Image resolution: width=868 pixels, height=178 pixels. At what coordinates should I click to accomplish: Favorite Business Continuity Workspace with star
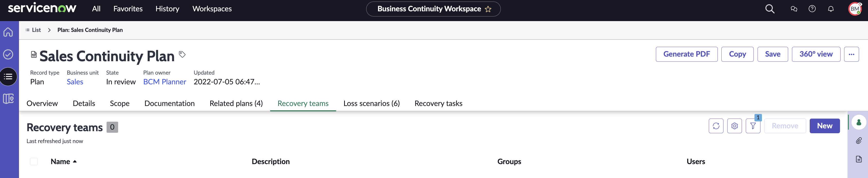[x=488, y=9]
